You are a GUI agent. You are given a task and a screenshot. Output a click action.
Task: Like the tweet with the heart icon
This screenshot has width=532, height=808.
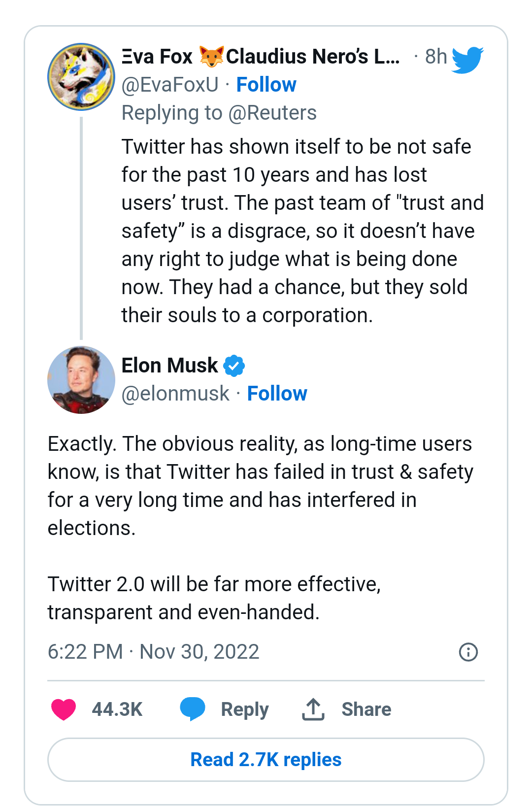pyautogui.click(x=64, y=709)
